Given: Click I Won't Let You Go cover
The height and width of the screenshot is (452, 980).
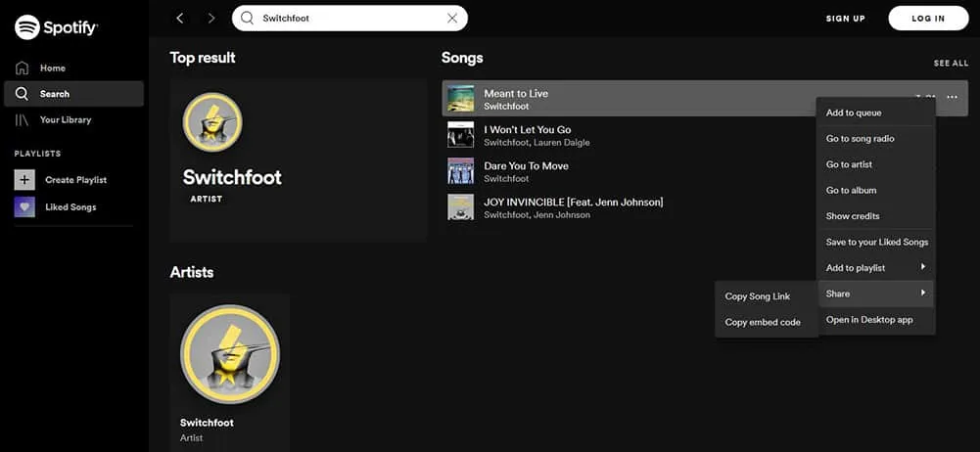Looking at the screenshot, I should (x=460, y=135).
